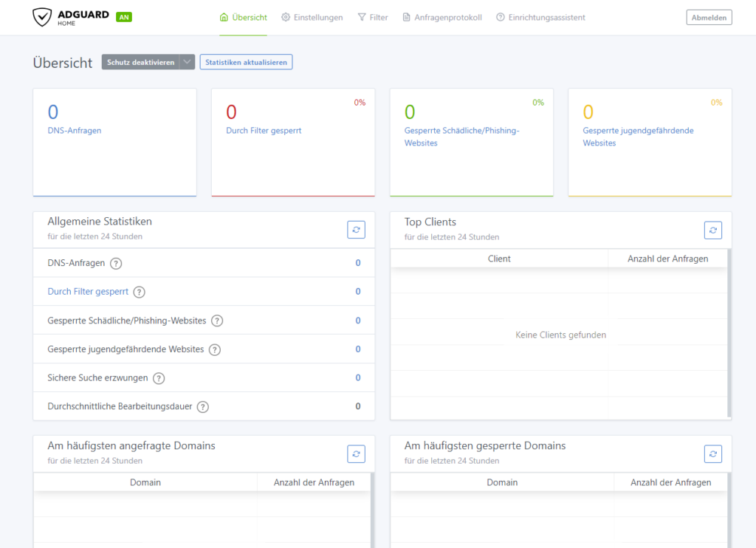The height and width of the screenshot is (548, 756).
Task: Open help icon for Durchschnittliche Bearbeitungsdauer
Action: pyautogui.click(x=203, y=407)
